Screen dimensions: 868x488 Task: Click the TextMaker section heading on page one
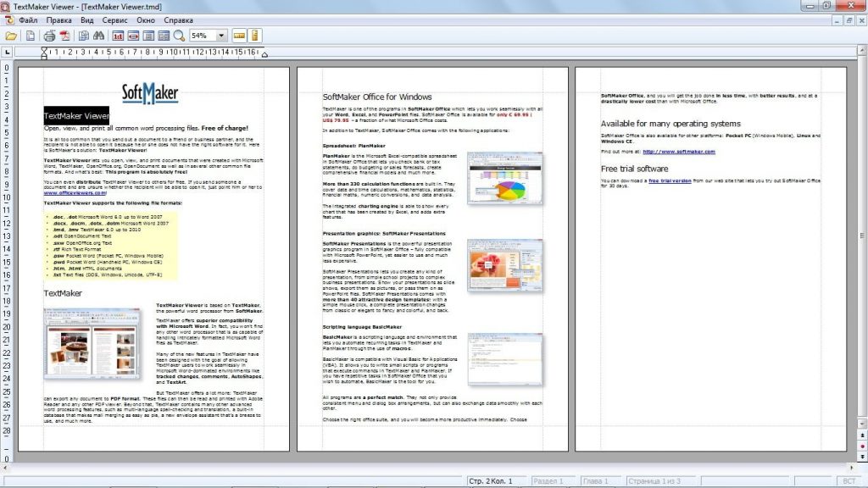coord(63,293)
